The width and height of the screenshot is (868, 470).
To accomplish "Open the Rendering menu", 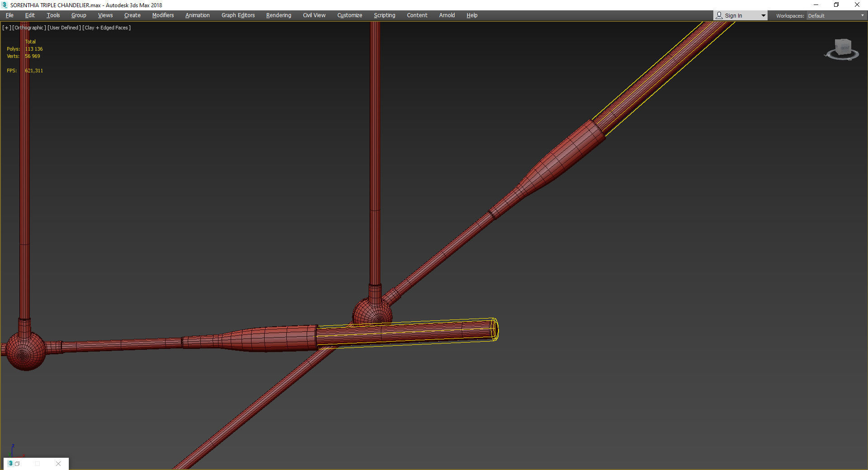I will click(279, 15).
